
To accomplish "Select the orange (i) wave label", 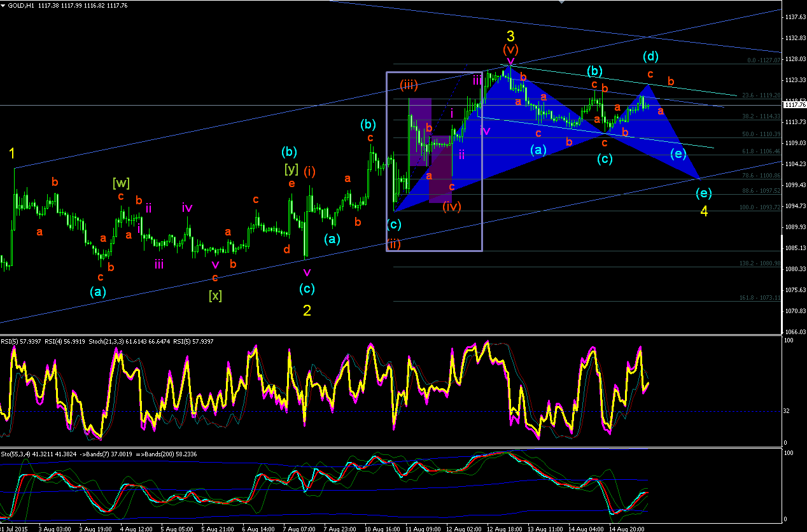I will pyautogui.click(x=309, y=171).
